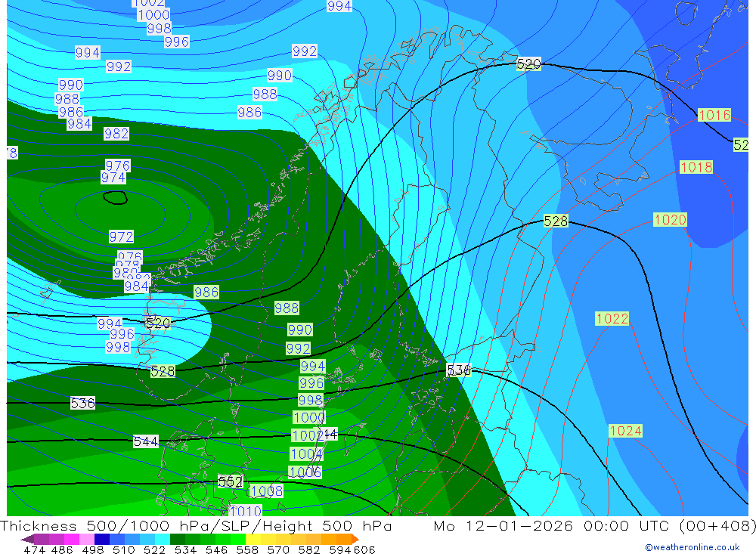756x554 pixels.
Task: Click the isobar label 1004
Action: click(x=307, y=454)
